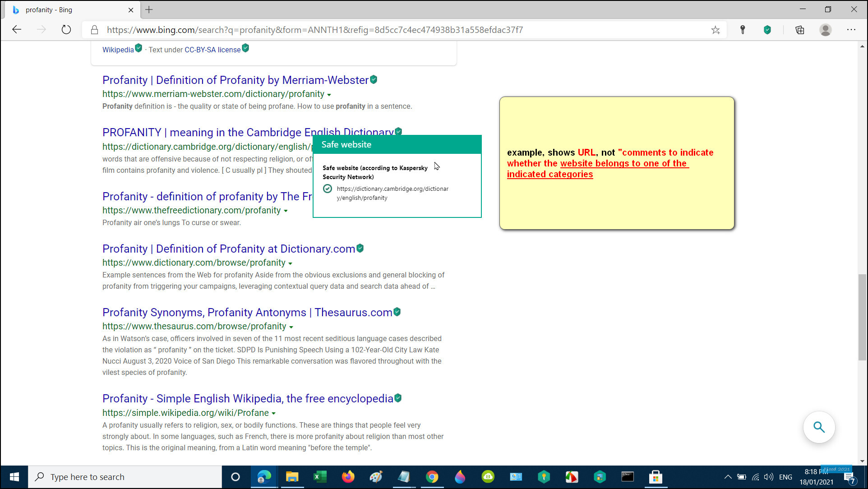Viewport: 868px width, 489px height.
Task: Open Kaspersky Protection shield toolbar extension
Action: pyautogui.click(x=767, y=30)
